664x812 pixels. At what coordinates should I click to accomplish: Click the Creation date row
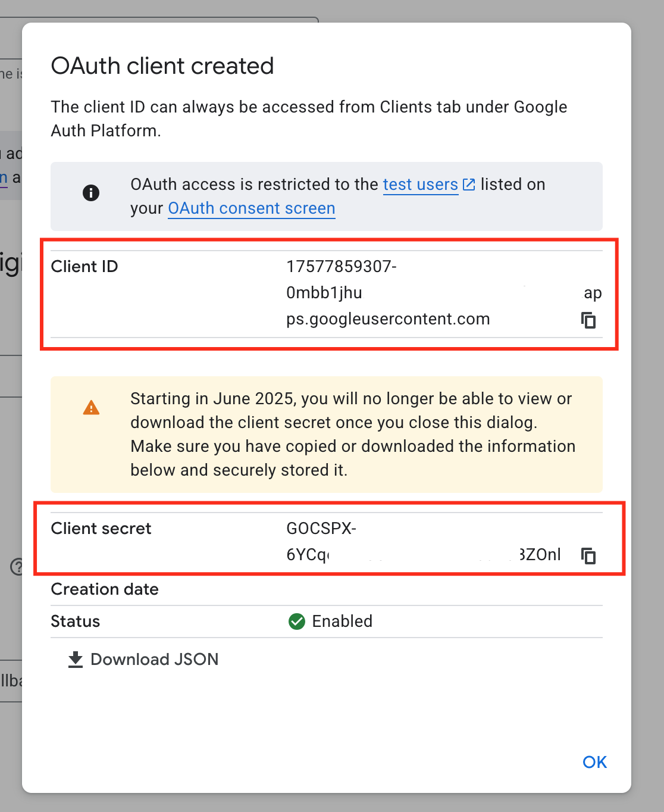105,589
